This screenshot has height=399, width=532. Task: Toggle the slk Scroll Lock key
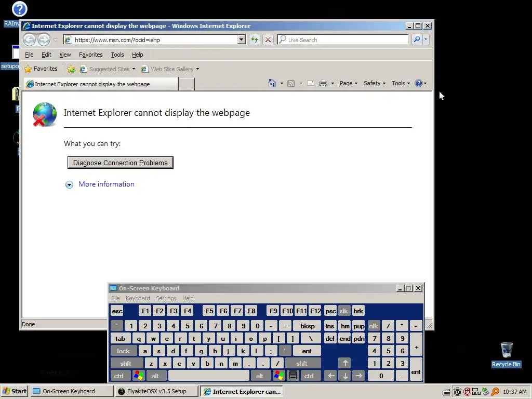(x=344, y=311)
